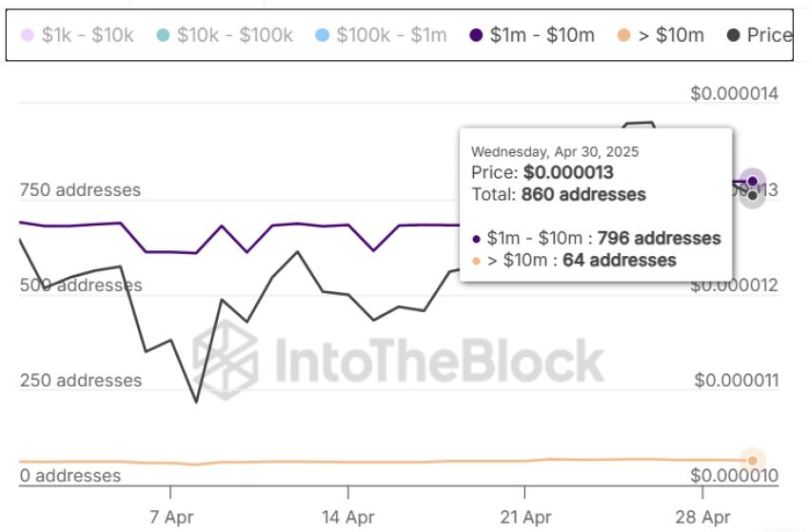This screenshot has height=532, width=809.
Task: Select the gray Price data point marker
Action: pyautogui.click(x=752, y=196)
